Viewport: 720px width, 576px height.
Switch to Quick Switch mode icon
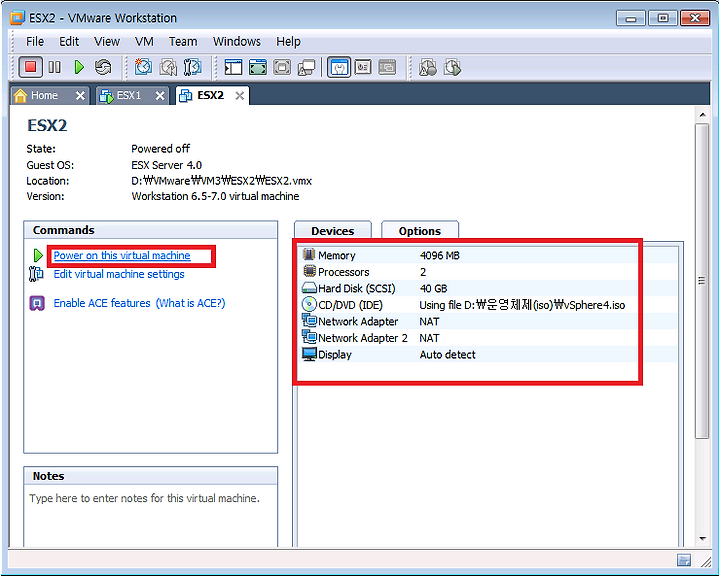tap(282, 67)
